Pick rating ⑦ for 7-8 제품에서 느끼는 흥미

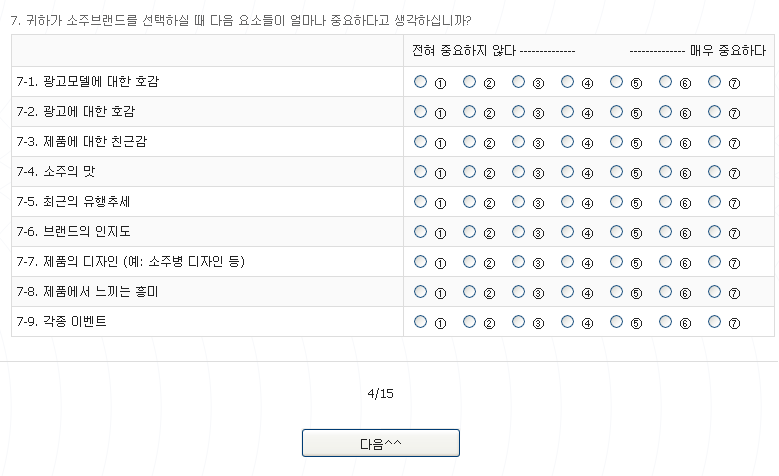coord(714,292)
